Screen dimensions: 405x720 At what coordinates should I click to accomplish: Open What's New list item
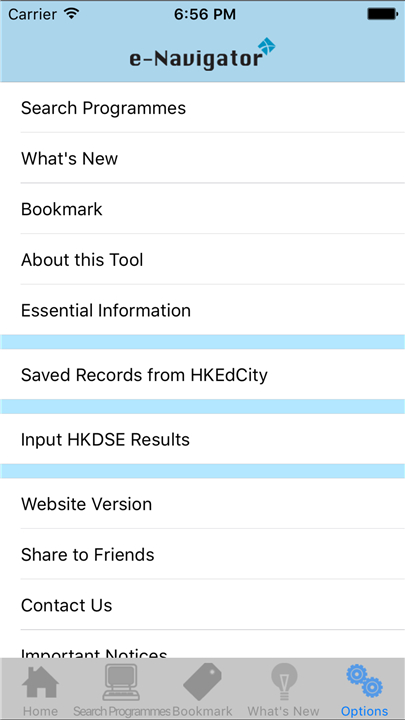[202, 158]
